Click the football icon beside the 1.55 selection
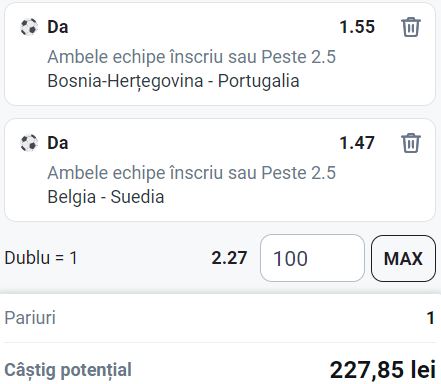Viewport: 441px width, 384px height. [x=29, y=27]
